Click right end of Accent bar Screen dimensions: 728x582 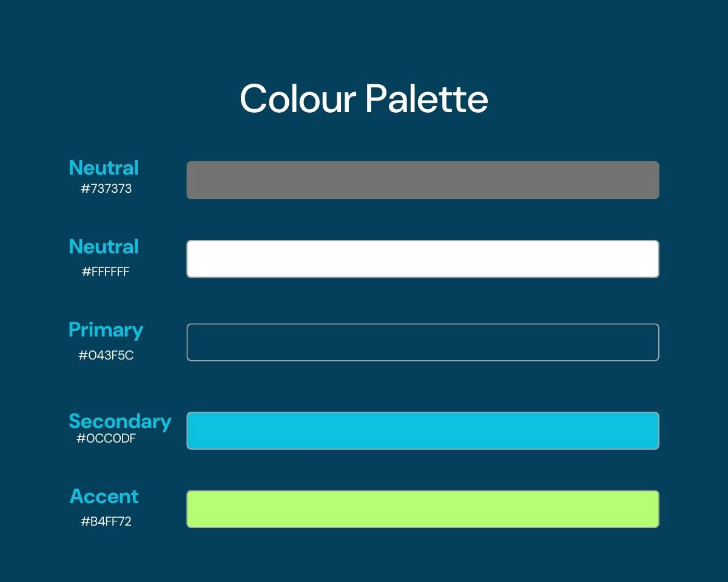click(x=649, y=509)
